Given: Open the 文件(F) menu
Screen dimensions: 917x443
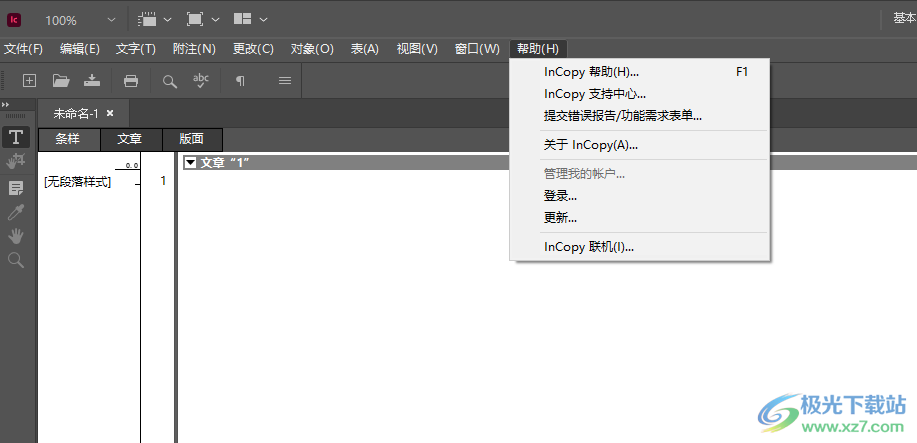Looking at the screenshot, I should pyautogui.click(x=24, y=49).
